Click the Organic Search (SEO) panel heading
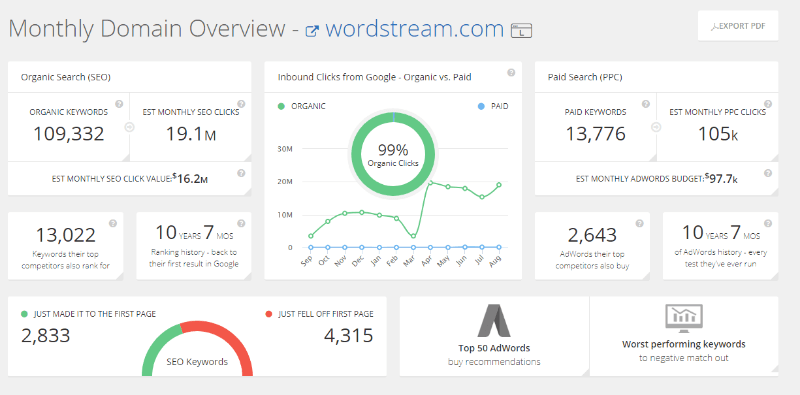Viewport: 800px width, 395px height. (x=66, y=77)
